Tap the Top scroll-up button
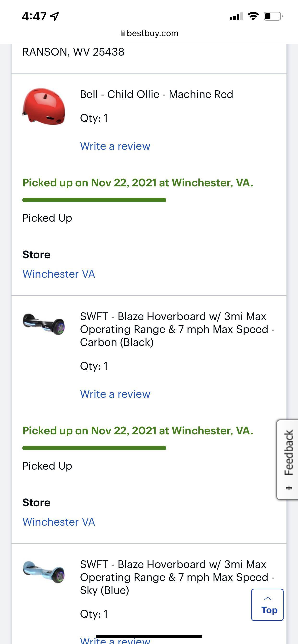This screenshot has height=644, width=298. click(267, 605)
